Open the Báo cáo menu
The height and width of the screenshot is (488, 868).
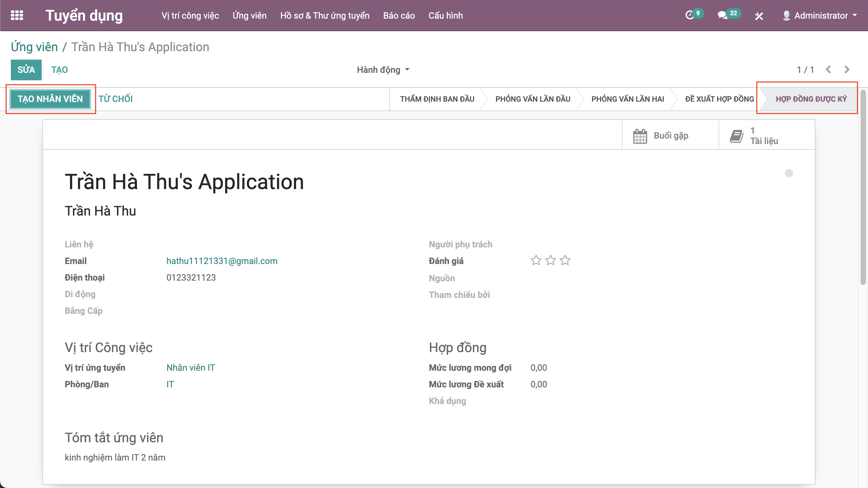[399, 16]
